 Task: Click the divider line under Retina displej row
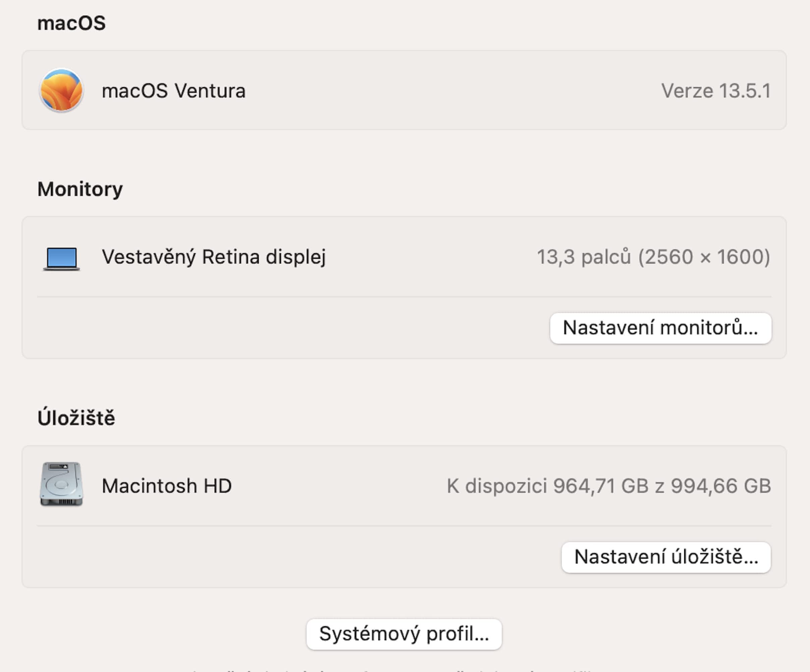pos(404,297)
